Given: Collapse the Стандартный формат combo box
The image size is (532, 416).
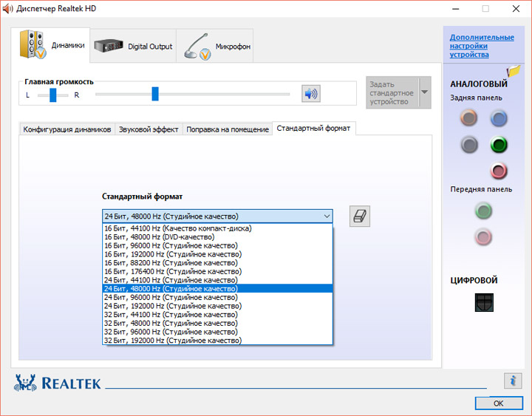Looking at the screenshot, I should pos(327,216).
